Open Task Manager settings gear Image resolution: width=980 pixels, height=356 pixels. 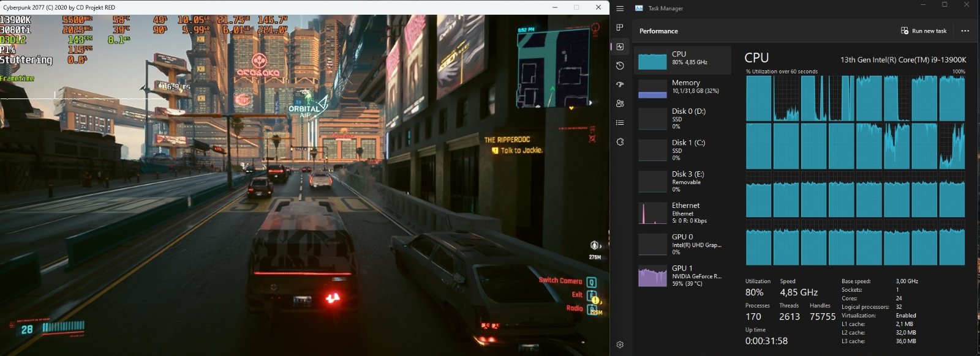pos(620,344)
